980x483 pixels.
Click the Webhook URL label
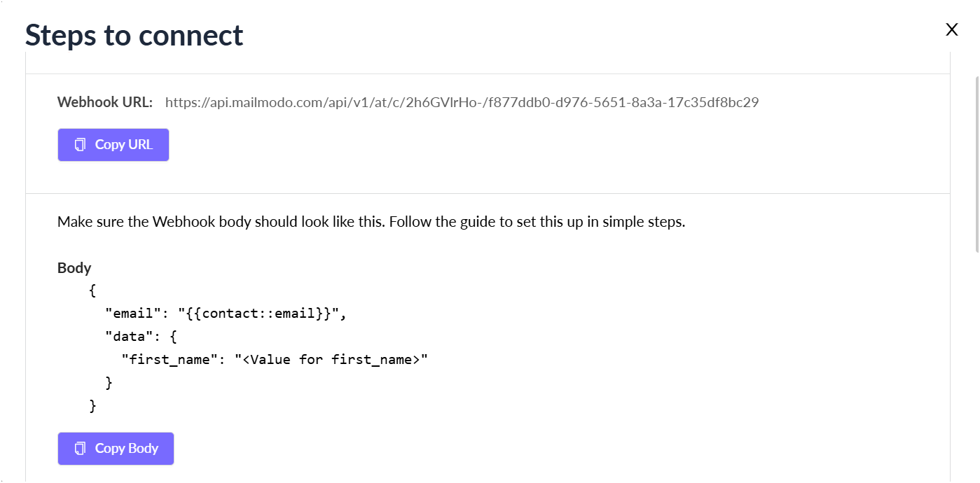coord(105,102)
